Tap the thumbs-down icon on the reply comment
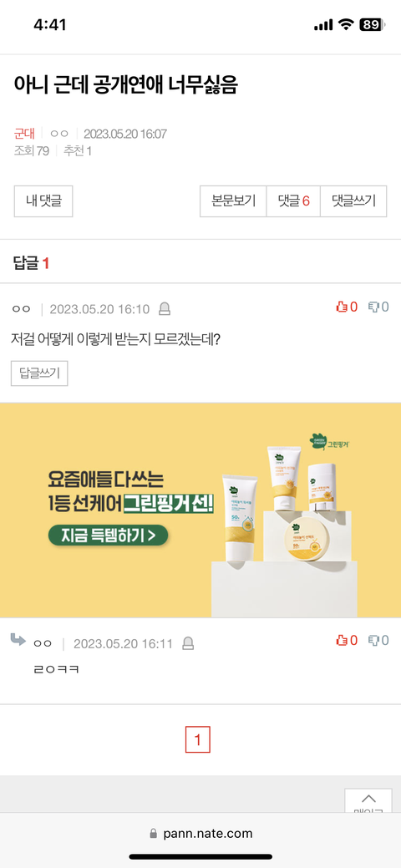Screen dimensions: 401x868 click(x=374, y=641)
